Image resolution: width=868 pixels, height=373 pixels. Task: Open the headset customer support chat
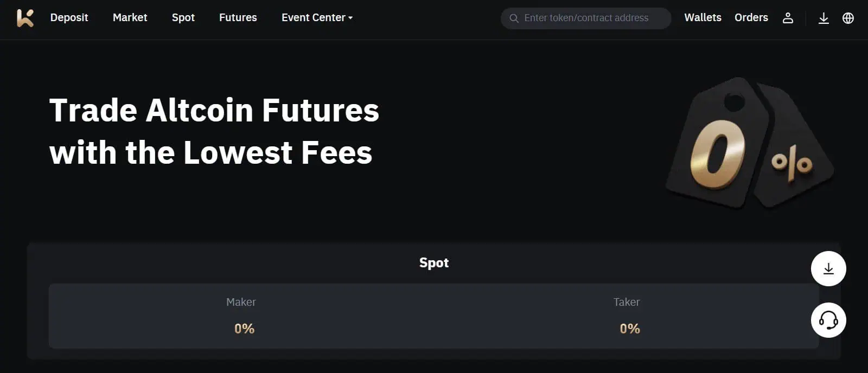click(x=828, y=320)
